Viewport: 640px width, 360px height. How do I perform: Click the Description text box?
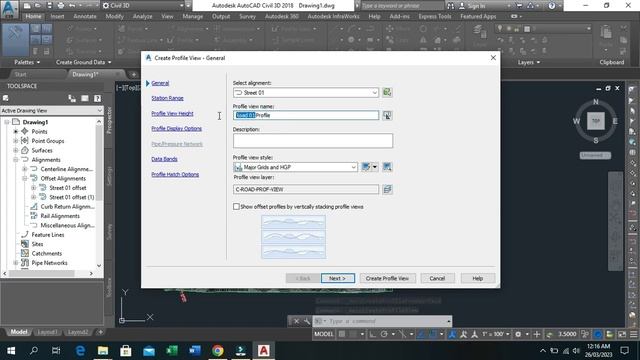(313, 140)
